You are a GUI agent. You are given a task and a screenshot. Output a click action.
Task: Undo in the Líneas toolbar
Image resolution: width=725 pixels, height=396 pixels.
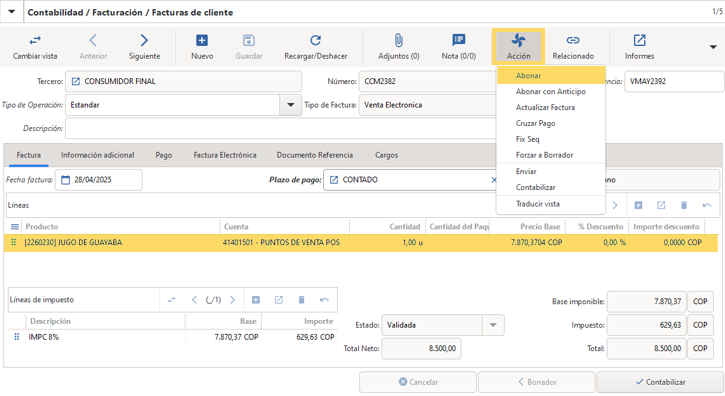(x=707, y=205)
